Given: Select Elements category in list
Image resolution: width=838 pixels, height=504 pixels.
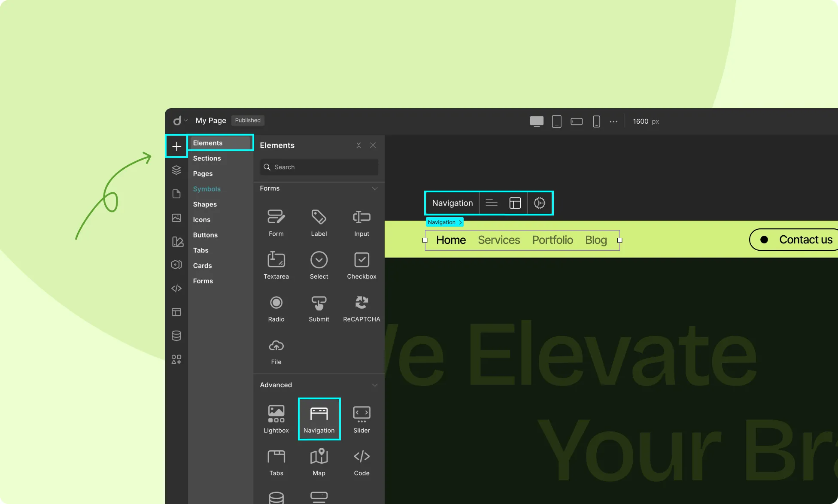Looking at the screenshot, I should click(221, 143).
